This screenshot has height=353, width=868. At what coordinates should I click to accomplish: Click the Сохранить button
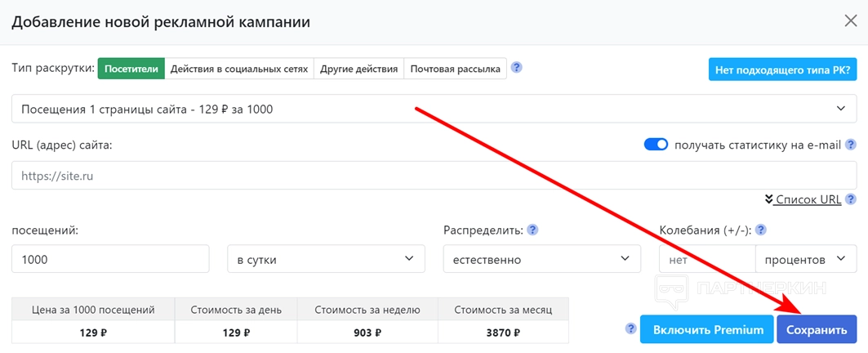tap(817, 330)
